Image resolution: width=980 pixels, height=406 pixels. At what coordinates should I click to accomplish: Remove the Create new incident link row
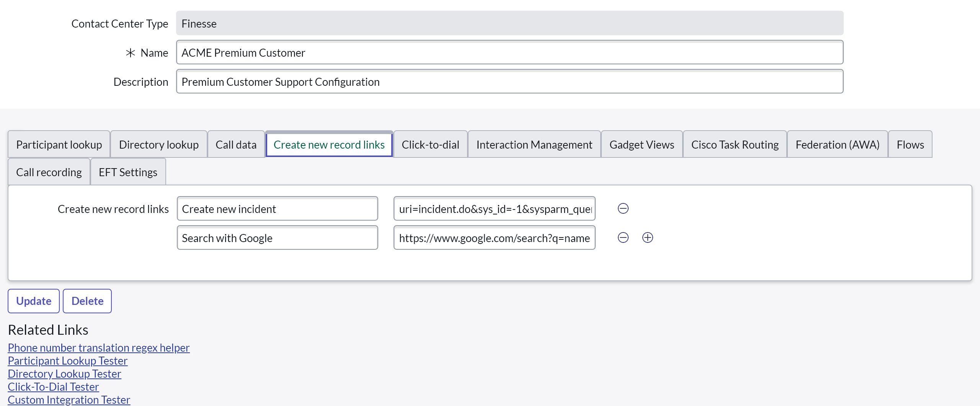[x=623, y=208]
